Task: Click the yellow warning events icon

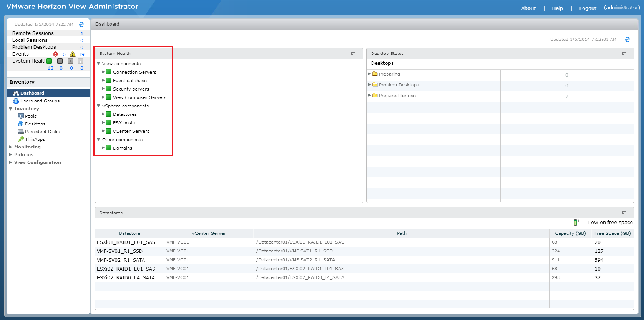Action: click(x=73, y=54)
